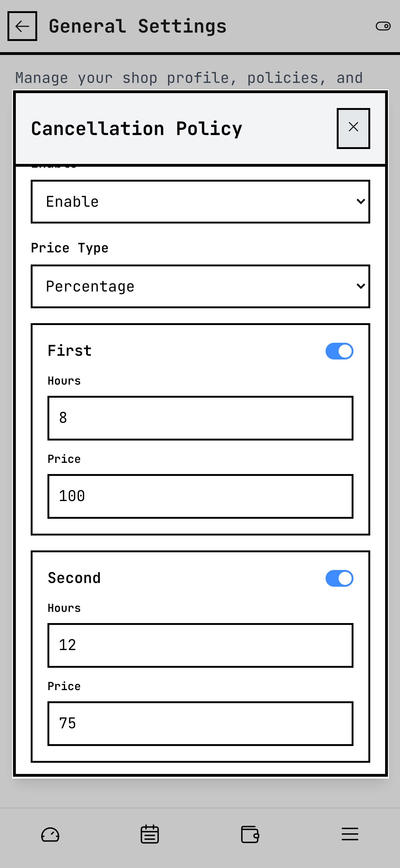
Task: Click the First tier toggle slider track
Action: [340, 350]
